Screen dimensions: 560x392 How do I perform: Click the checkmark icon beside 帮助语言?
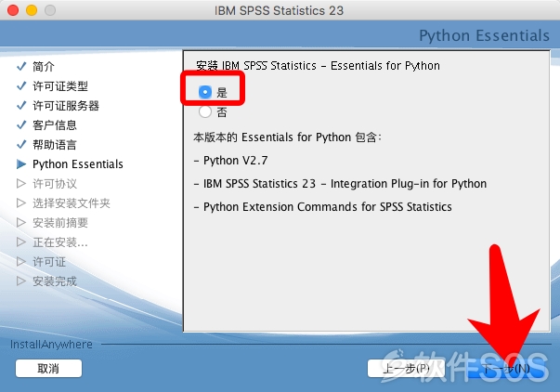pos(21,145)
